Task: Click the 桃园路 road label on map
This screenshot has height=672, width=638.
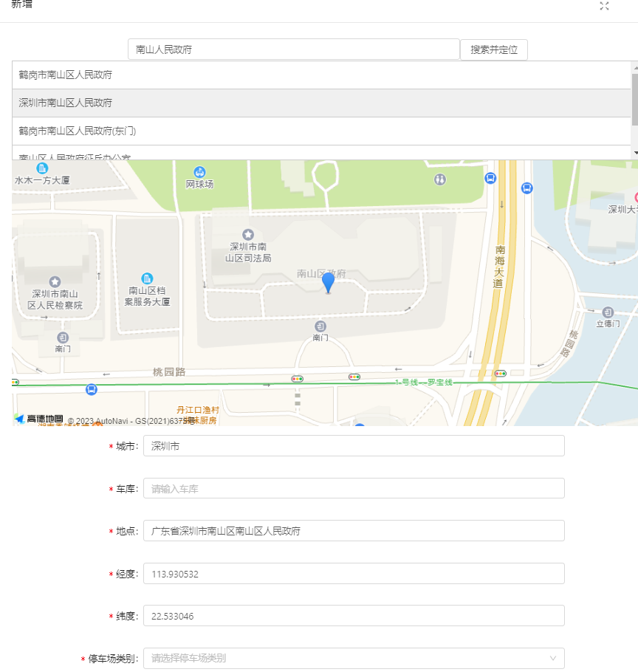Action: point(169,372)
